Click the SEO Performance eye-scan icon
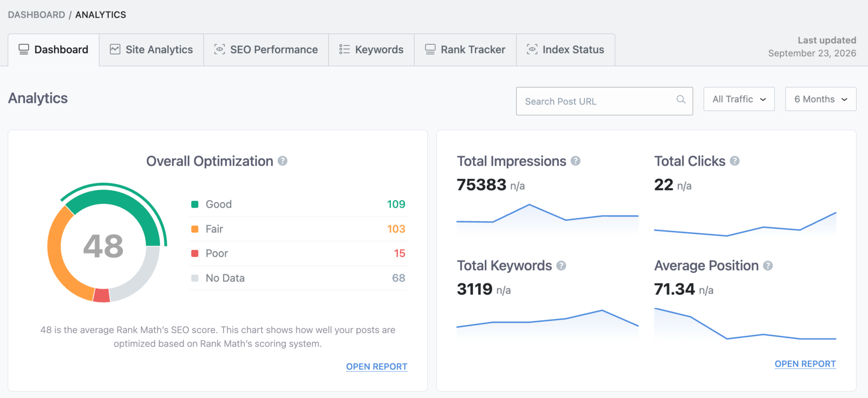Image resolution: width=868 pixels, height=398 pixels. click(x=219, y=49)
